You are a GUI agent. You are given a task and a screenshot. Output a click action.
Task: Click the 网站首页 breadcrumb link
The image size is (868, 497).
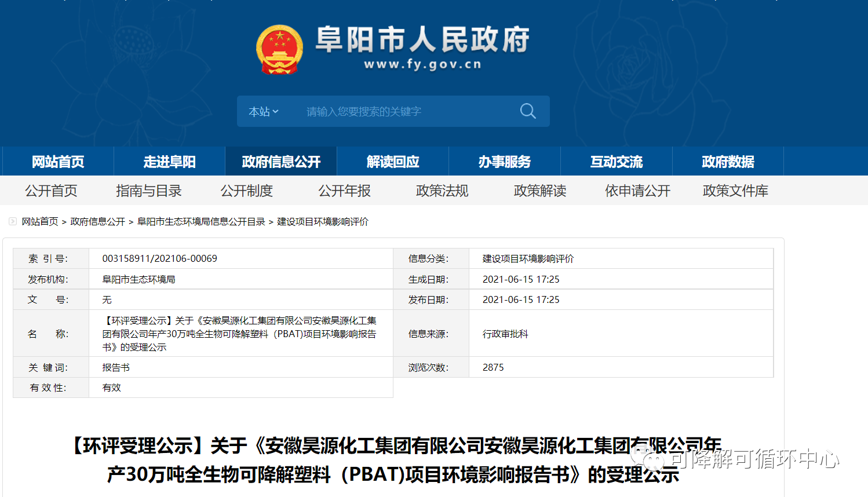pyautogui.click(x=40, y=221)
